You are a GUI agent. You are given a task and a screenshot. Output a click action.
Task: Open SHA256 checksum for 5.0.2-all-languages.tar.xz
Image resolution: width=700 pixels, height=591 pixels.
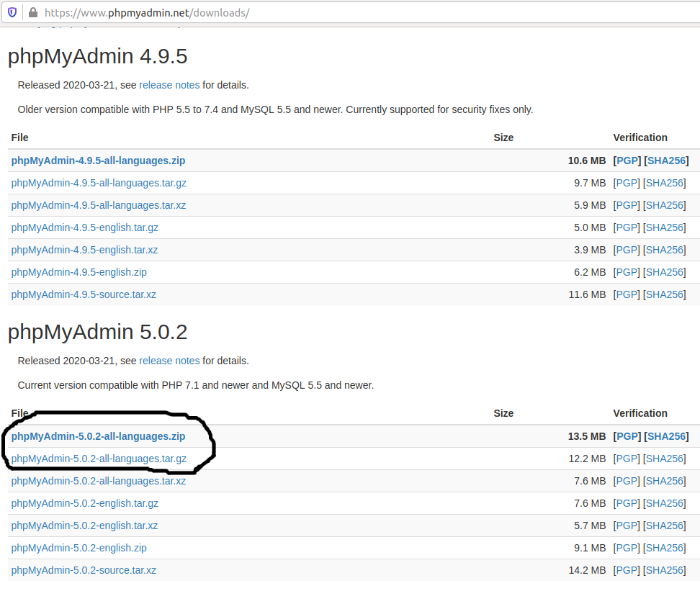[664, 481]
